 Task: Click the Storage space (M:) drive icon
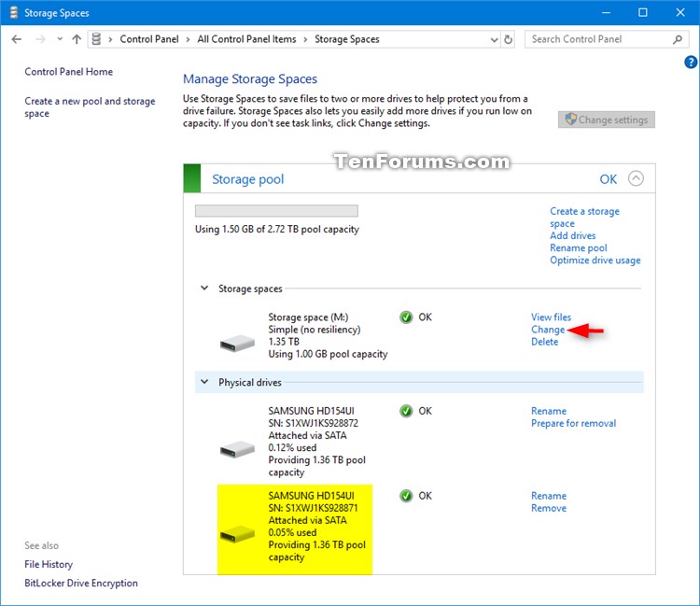coord(237,344)
